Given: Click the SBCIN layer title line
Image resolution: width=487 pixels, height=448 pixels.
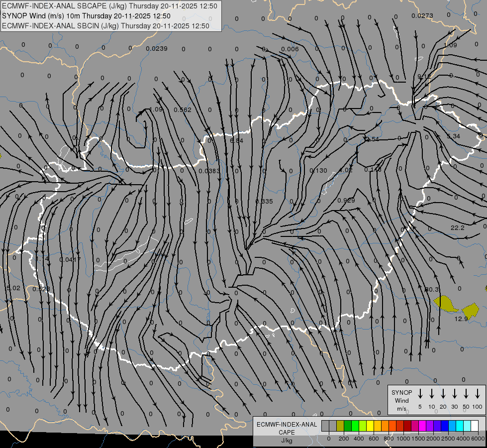Looking at the screenshot, I should tap(105, 26).
